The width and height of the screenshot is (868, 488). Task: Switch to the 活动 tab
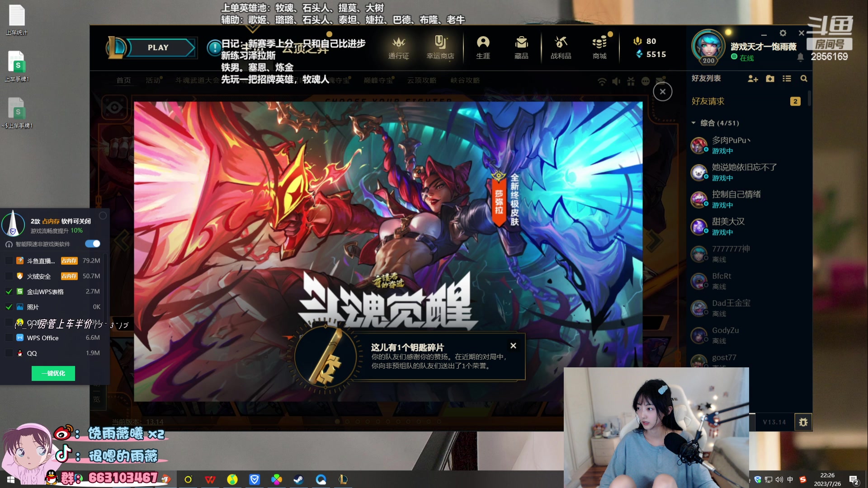(x=153, y=80)
